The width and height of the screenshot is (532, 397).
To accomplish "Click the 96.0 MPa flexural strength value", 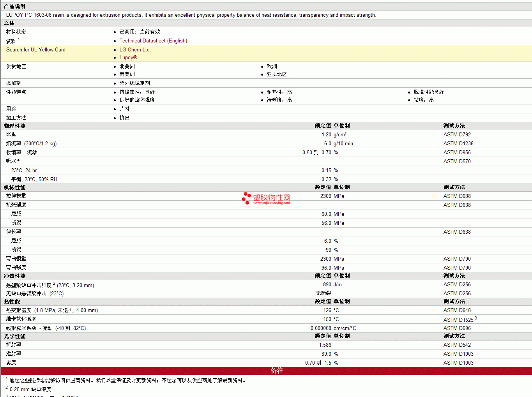I will click(x=332, y=268).
